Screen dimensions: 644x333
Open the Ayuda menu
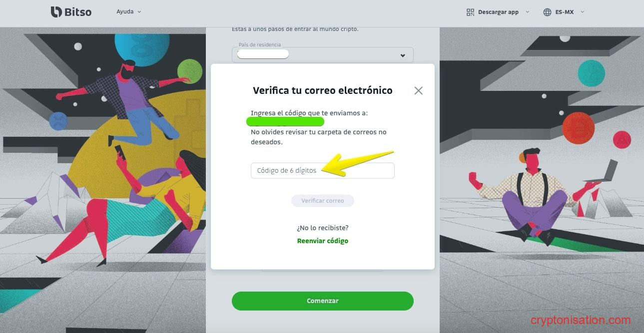pos(125,11)
